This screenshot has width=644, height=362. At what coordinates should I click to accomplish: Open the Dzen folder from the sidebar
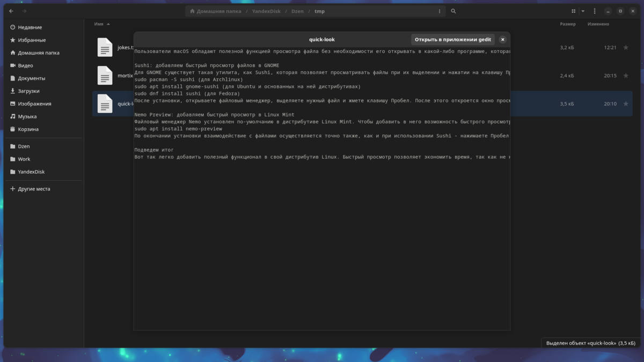[24, 146]
